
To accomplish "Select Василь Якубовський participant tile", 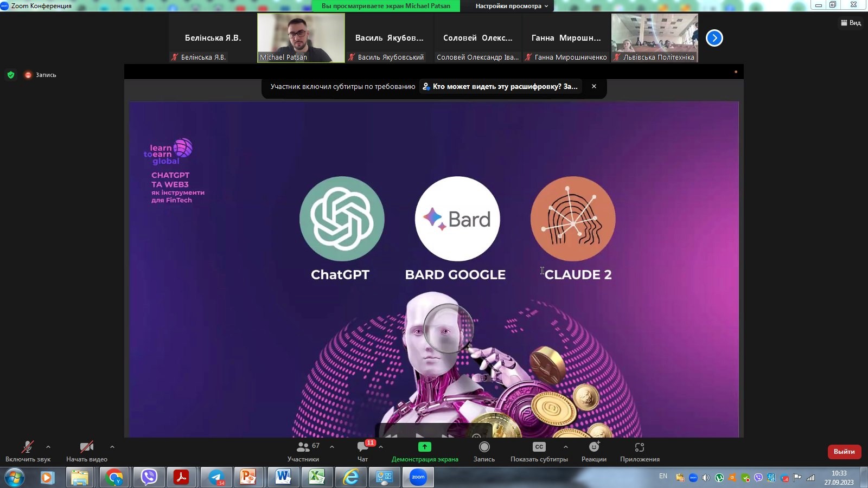I will tap(390, 38).
